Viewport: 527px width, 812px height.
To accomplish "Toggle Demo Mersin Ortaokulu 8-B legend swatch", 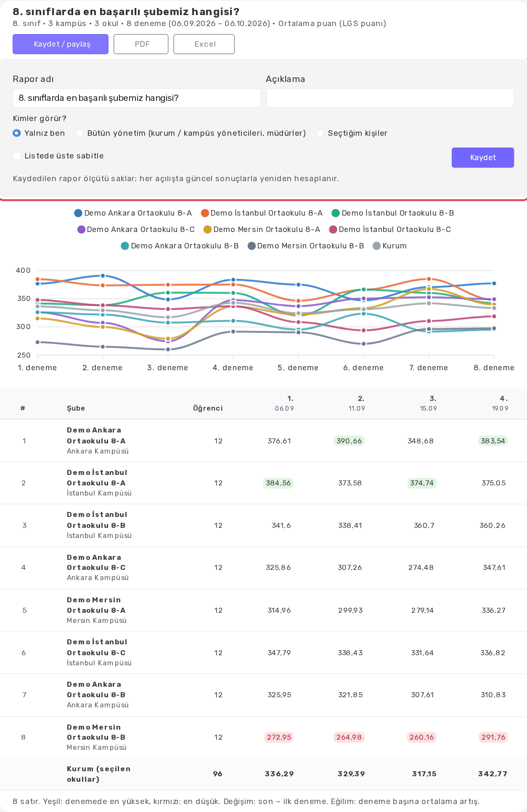I will (x=252, y=246).
